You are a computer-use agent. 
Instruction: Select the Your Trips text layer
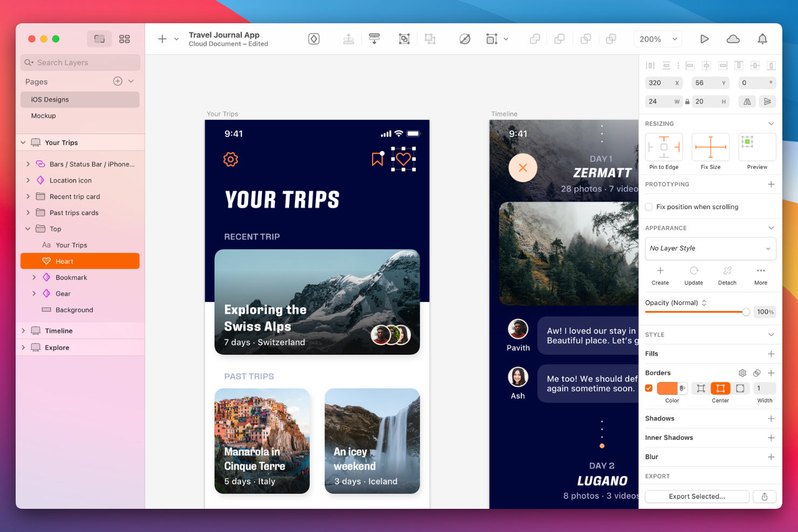(x=71, y=245)
